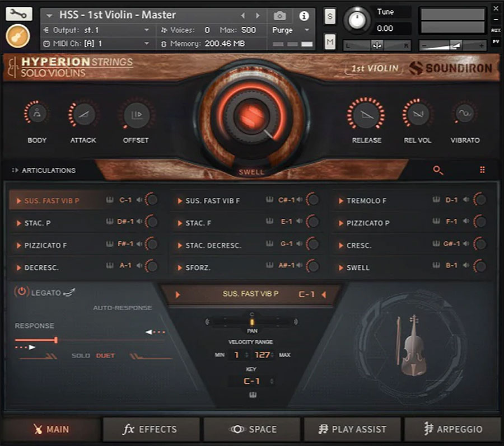Switch to the Main tab
The height and width of the screenshot is (446, 504).
point(52,429)
